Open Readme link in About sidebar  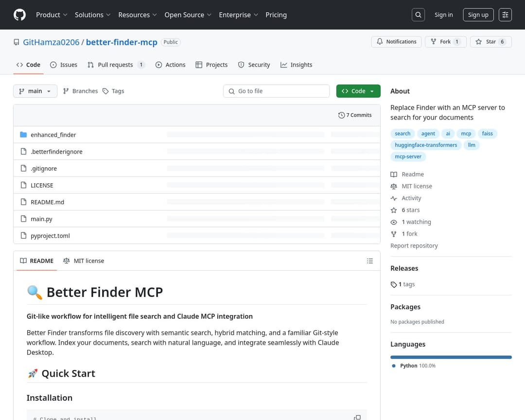[407, 174]
